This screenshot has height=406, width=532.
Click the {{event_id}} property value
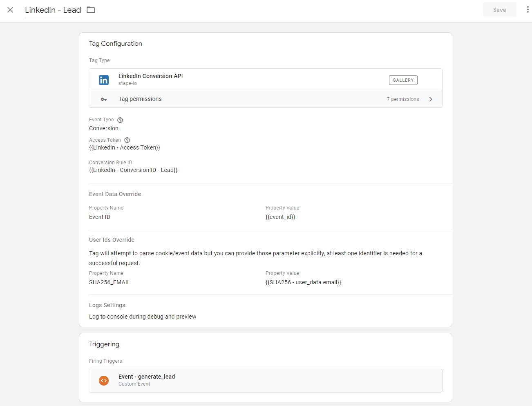pyautogui.click(x=280, y=217)
